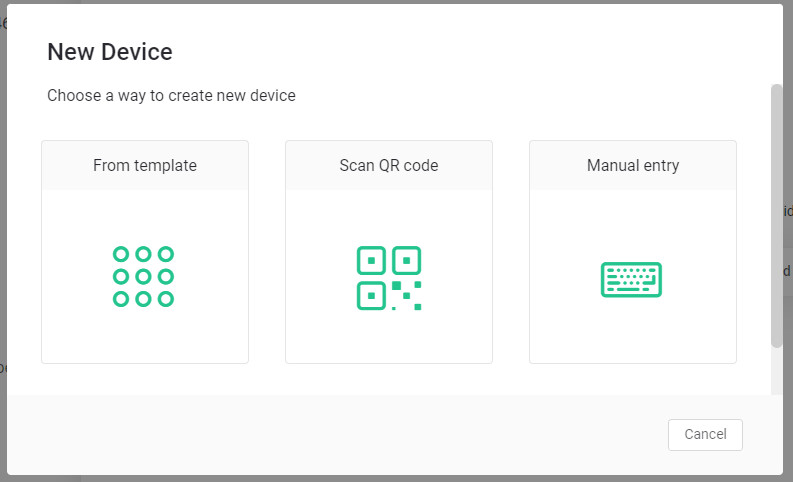Click the bottom-right circle of the template icon
The width and height of the screenshot is (793, 482).
(x=166, y=298)
